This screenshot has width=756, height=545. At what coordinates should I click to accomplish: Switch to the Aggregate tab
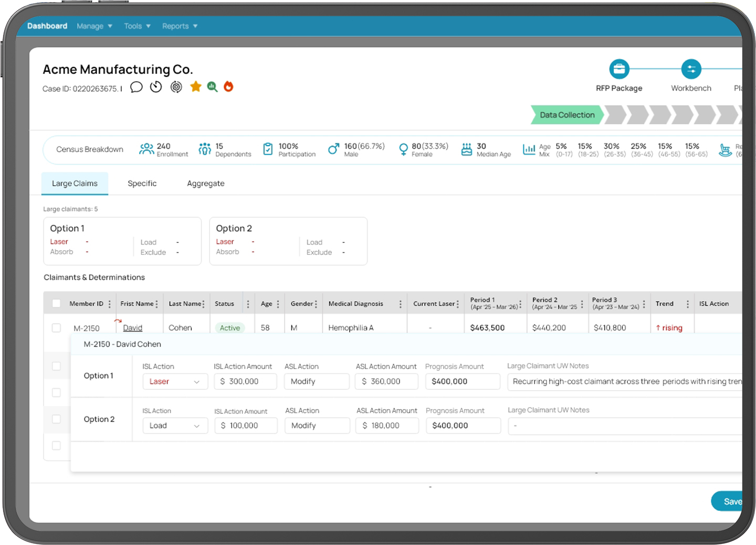206,184
